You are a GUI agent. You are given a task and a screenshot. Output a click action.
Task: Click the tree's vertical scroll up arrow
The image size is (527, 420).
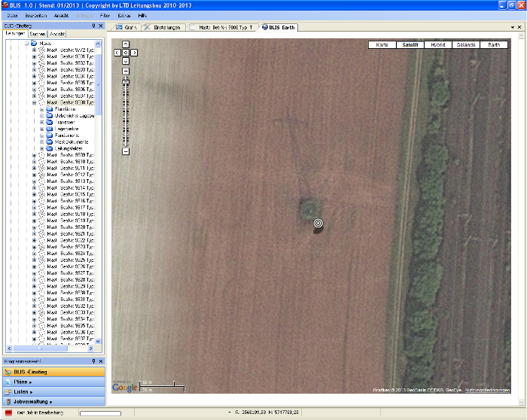tap(98, 44)
